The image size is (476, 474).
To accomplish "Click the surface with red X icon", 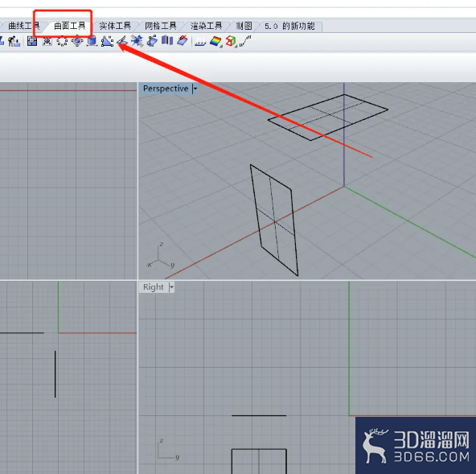I will point(183,41).
